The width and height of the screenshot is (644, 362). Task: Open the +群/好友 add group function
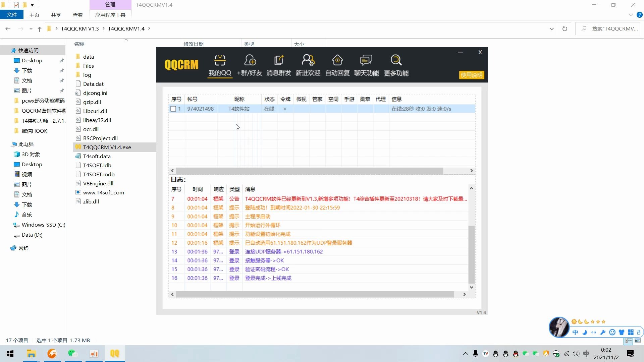[249, 66]
